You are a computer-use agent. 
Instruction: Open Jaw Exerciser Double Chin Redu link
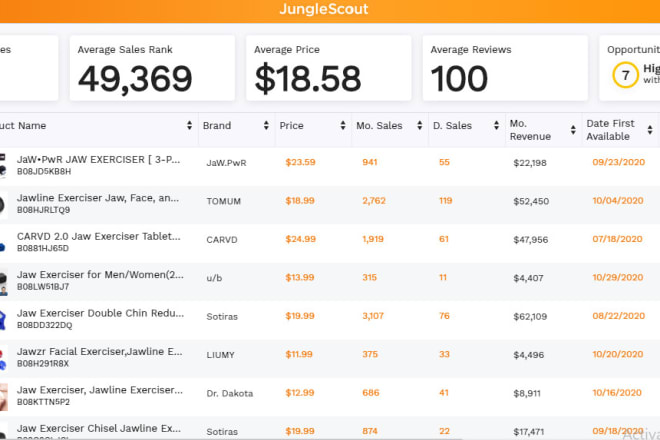point(100,313)
